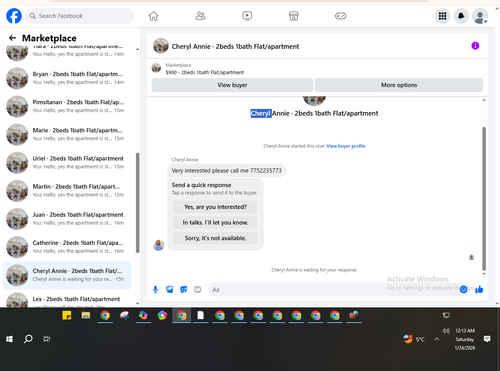Select the Cheryl Annie conversation in list
Screen dimensions: 500x371
tap(68, 275)
